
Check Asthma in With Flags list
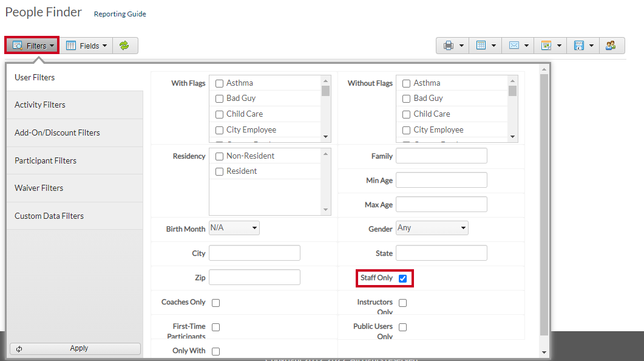pos(219,83)
